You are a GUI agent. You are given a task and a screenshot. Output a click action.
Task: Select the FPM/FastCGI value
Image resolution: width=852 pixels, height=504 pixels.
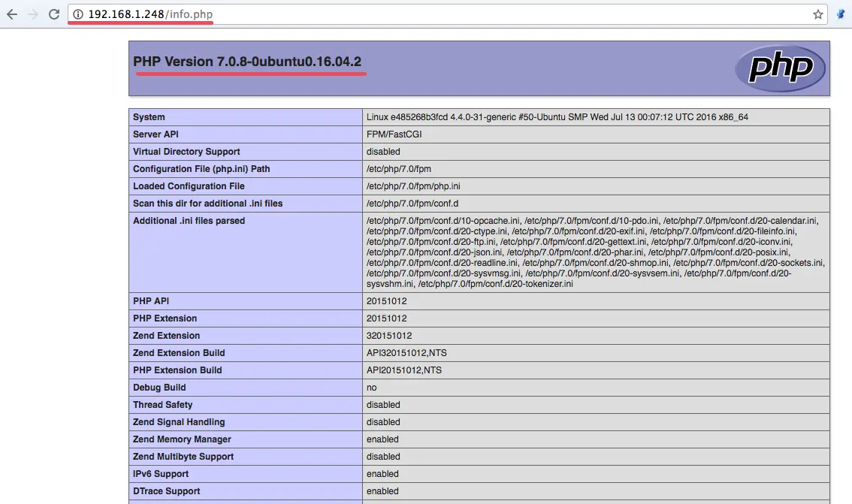pyautogui.click(x=394, y=134)
